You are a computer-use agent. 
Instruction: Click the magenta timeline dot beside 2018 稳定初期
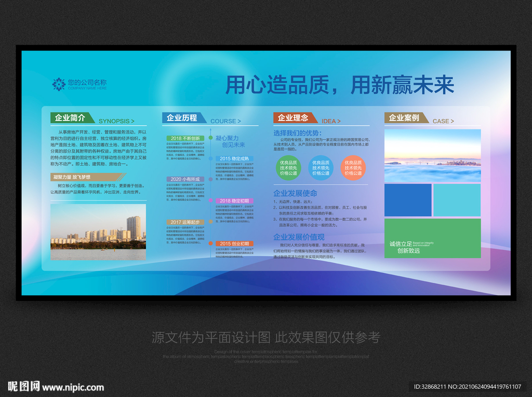pos(211,201)
